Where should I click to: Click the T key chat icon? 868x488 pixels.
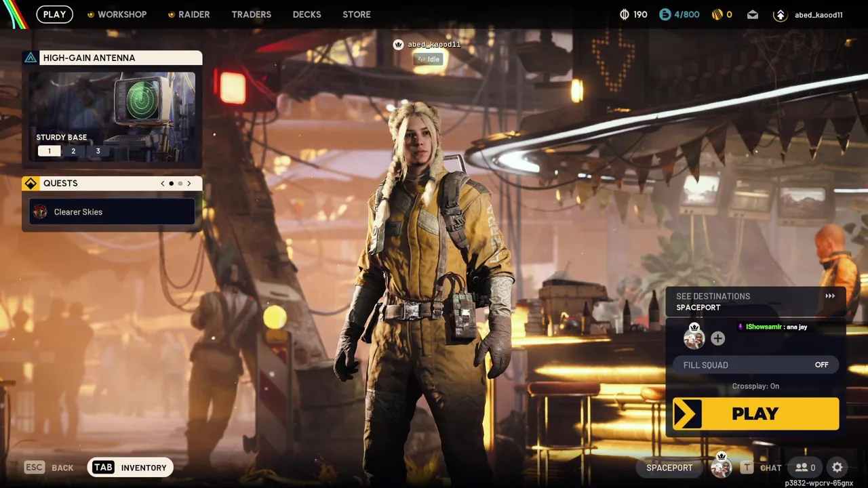point(747,468)
